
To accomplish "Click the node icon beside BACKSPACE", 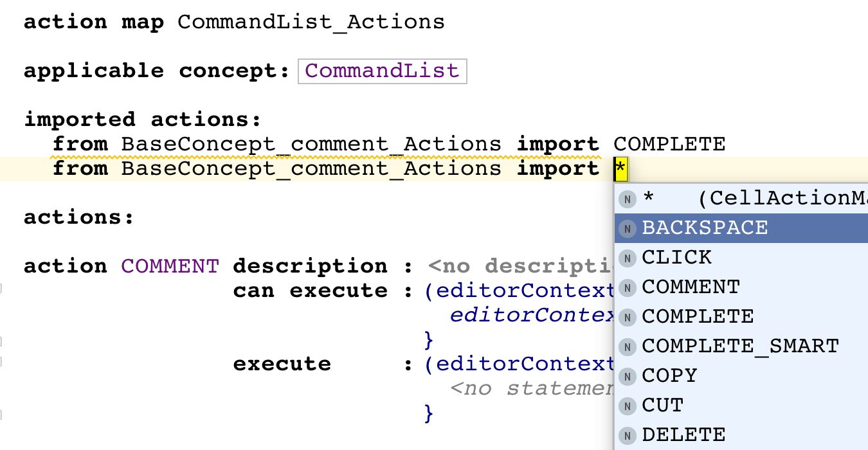I will [x=627, y=228].
